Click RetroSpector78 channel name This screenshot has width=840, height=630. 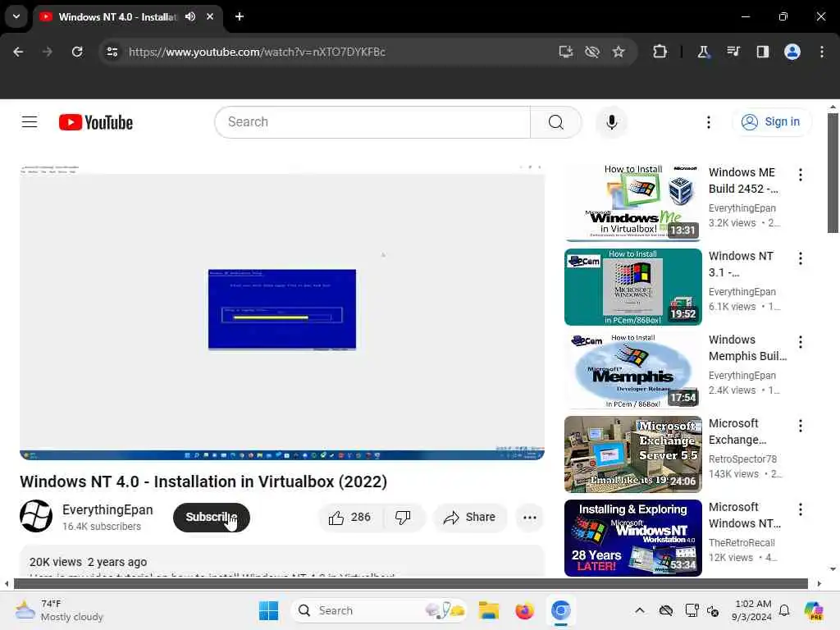(x=742, y=459)
